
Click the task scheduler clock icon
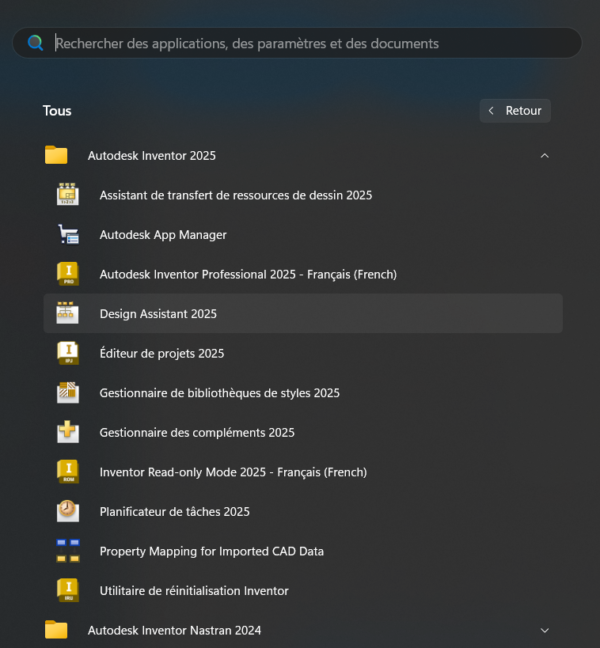pyautogui.click(x=68, y=511)
